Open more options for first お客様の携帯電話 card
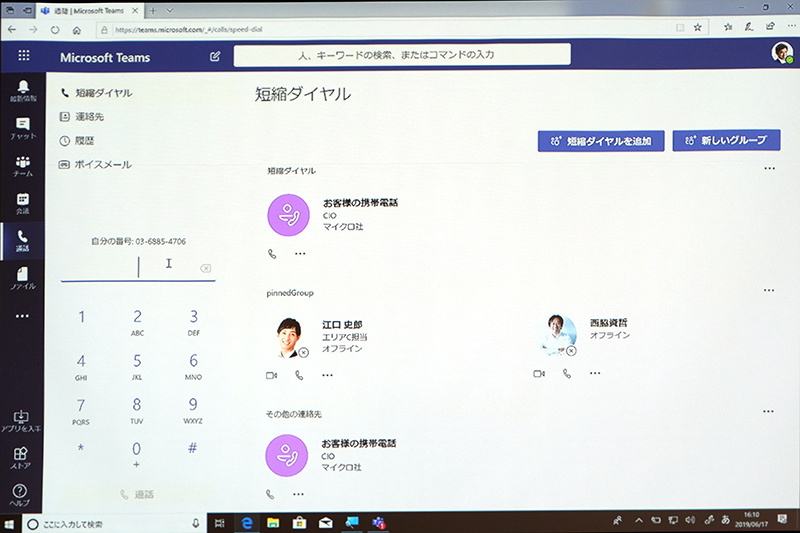 coord(300,253)
